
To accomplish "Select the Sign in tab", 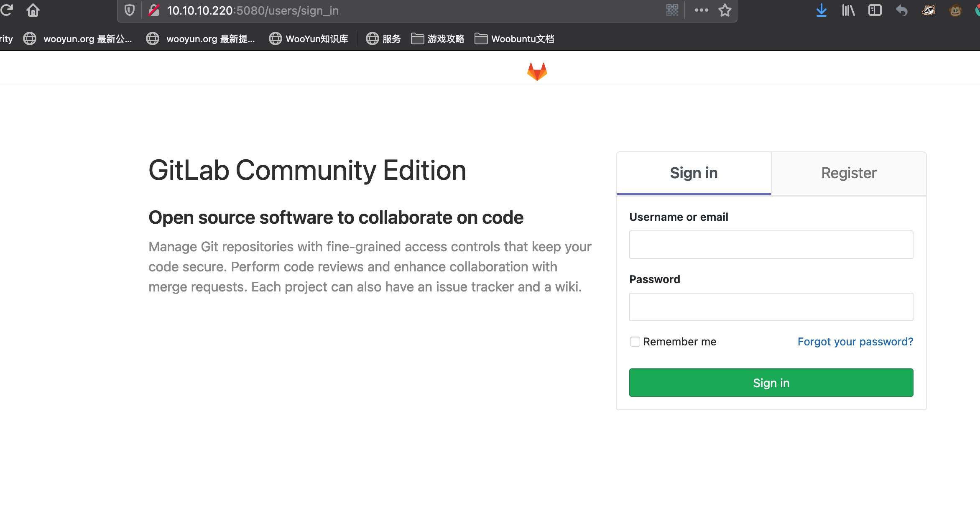I will 694,173.
